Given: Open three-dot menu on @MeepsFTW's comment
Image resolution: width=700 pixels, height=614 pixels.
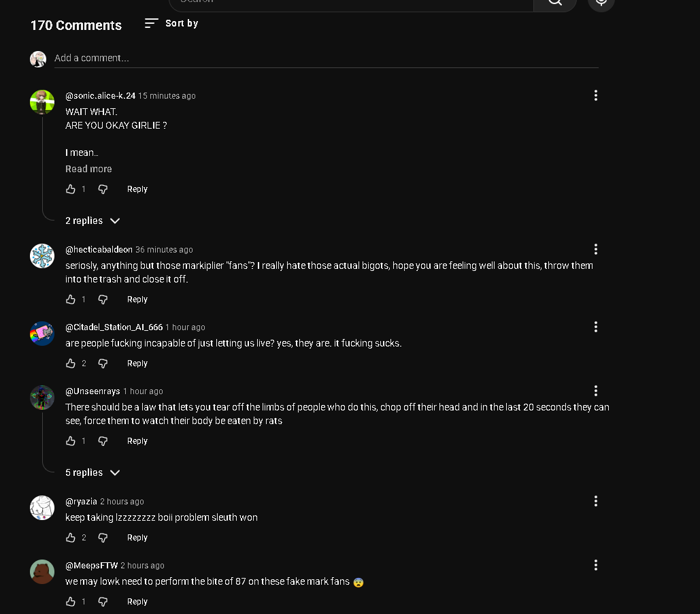Looking at the screenshot, I should (x=595, y=565).
